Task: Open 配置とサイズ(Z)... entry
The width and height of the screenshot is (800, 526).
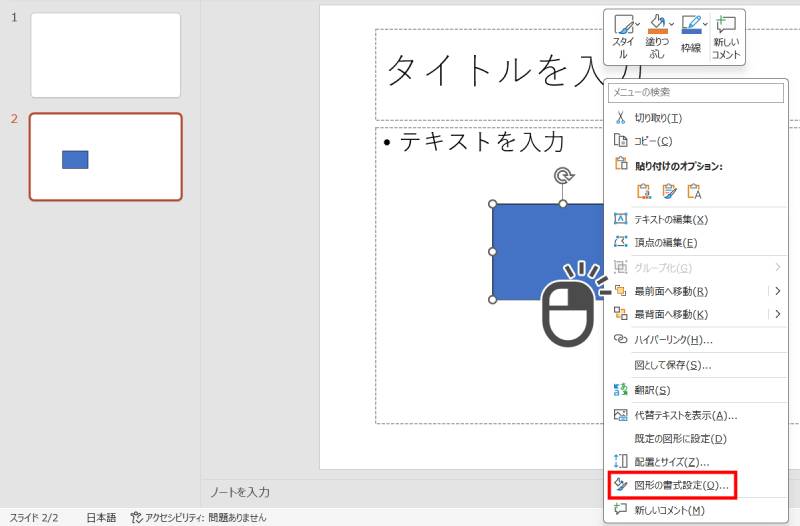Action: click(695, 462)
